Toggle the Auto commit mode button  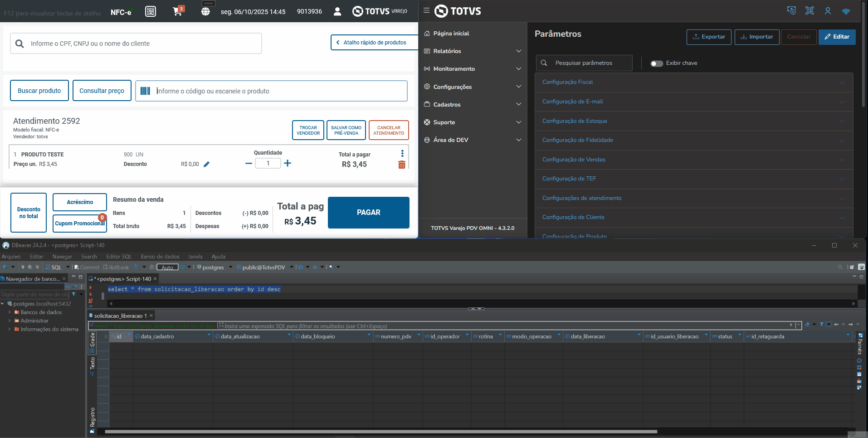pyautogui.click(x=167, y=267)
